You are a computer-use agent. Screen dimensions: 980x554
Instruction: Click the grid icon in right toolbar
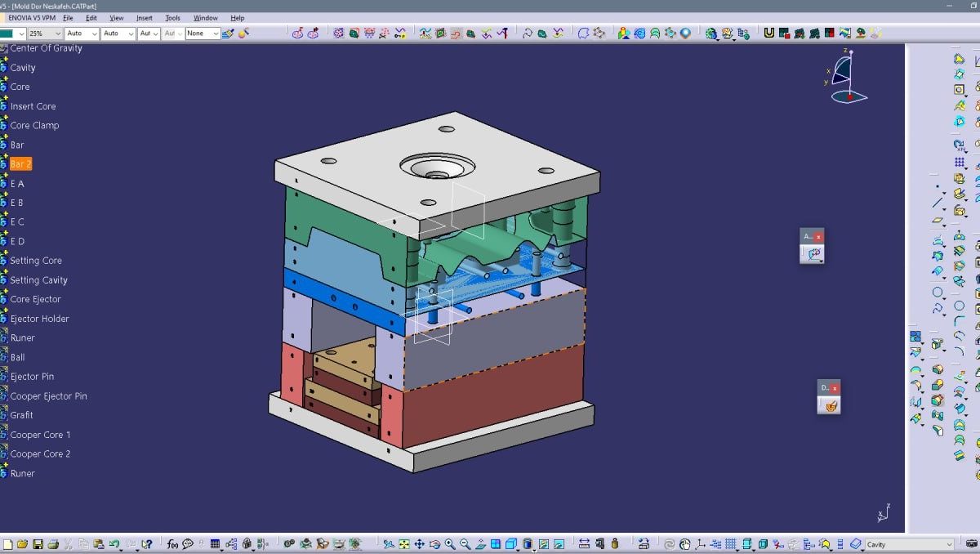[960, 163]
